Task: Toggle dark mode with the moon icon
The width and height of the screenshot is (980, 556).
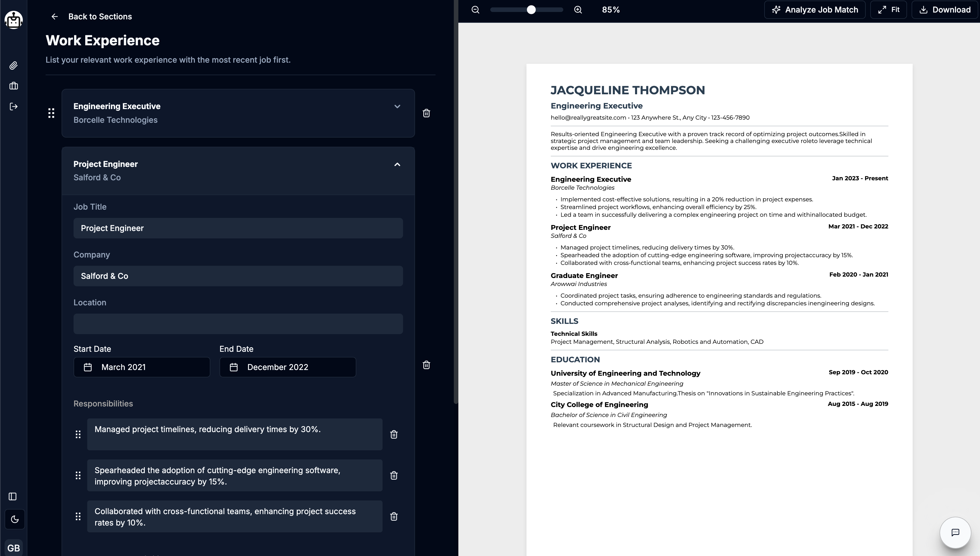Action: 14,519
